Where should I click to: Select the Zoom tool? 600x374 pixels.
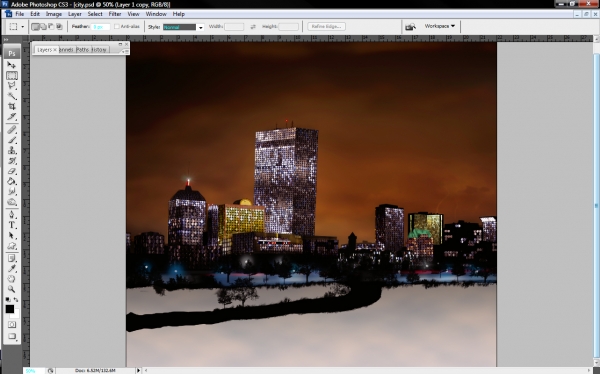point(11,289)
